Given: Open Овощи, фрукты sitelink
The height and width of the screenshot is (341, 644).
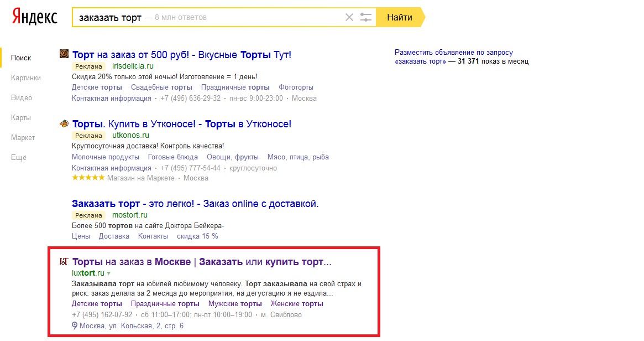Looking at the screenshot, I should pos(233,157).
